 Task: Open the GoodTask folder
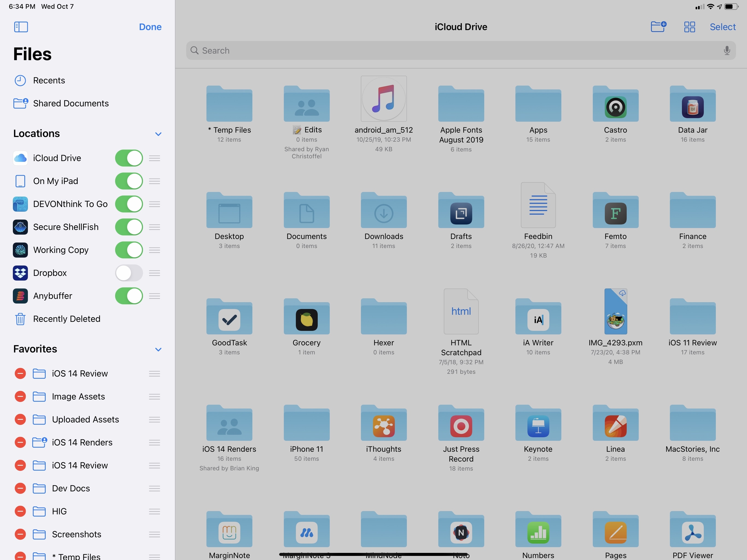(229, 316)
